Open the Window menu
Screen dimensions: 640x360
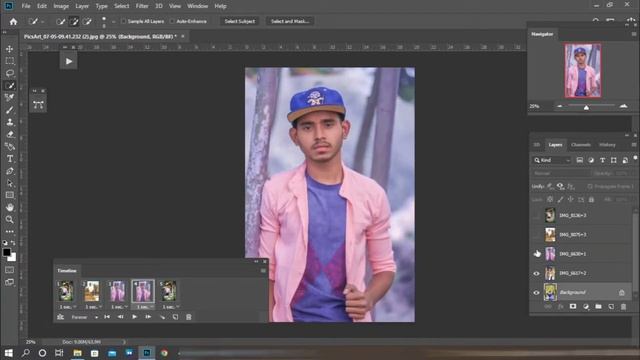click(198, 6)
